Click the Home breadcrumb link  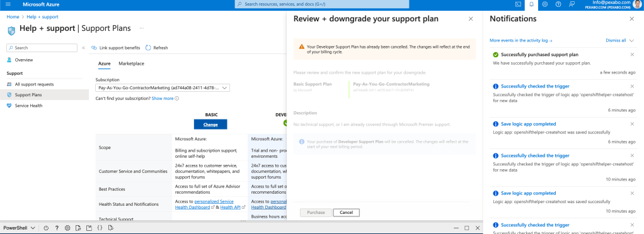13,17
